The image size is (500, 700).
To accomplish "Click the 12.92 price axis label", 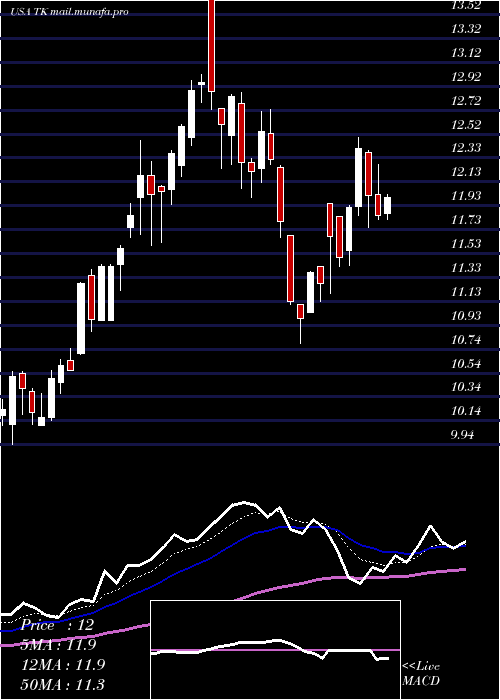I will point(466,77).
